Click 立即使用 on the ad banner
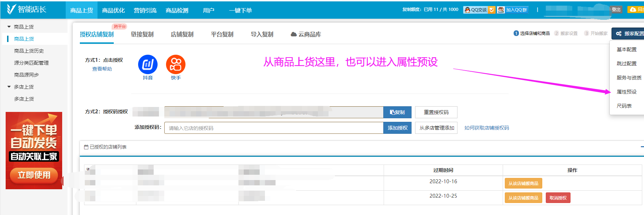Screen dimensions: 644x215 pos(34,175)
